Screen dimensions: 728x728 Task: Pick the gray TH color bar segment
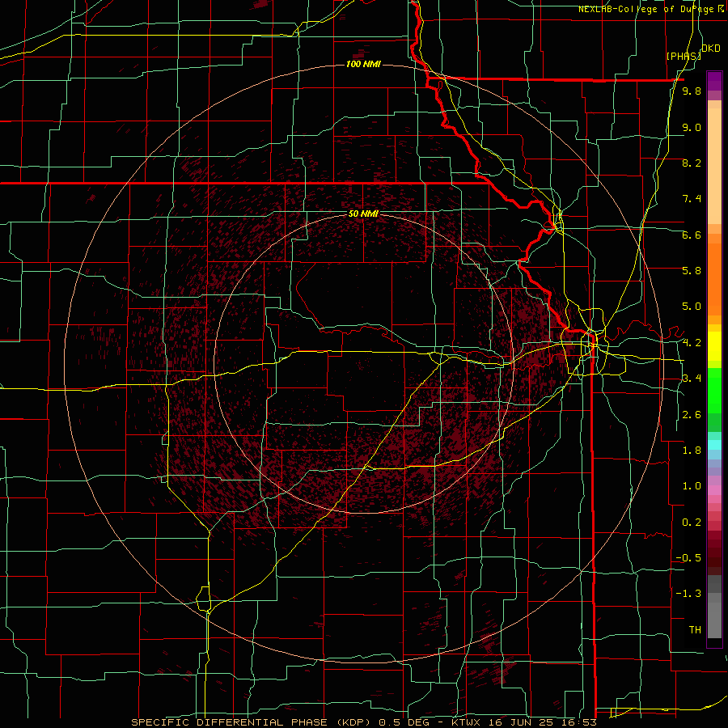[714, 620]
